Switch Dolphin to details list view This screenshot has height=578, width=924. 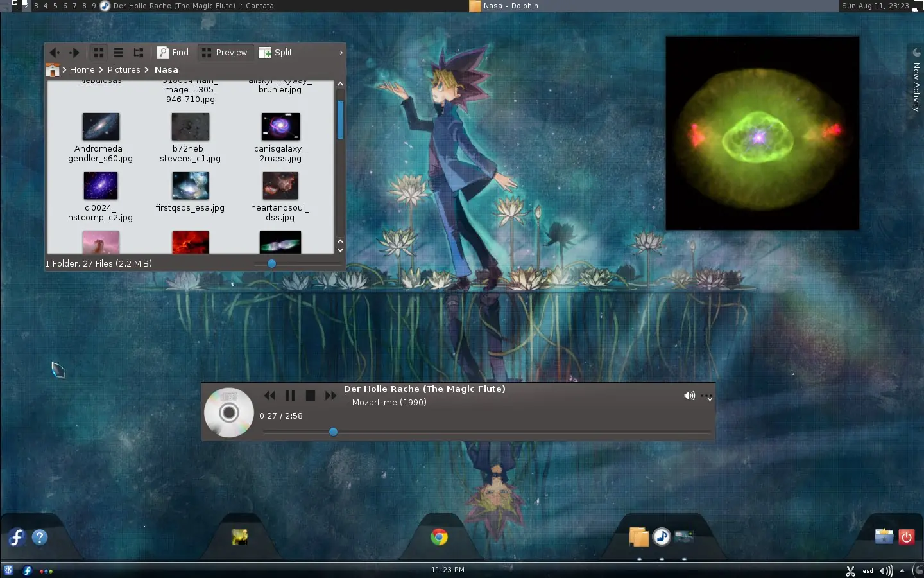click(118, 52)
